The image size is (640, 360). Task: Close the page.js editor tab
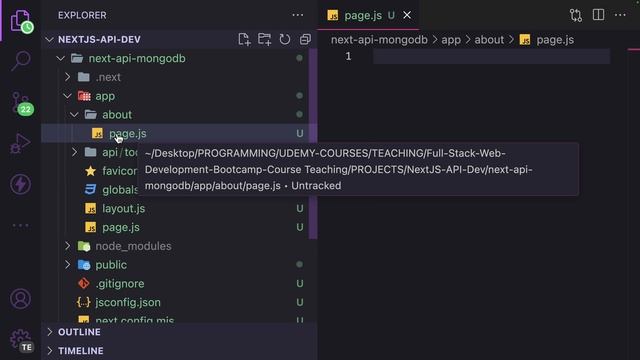(x=407, y=15)
